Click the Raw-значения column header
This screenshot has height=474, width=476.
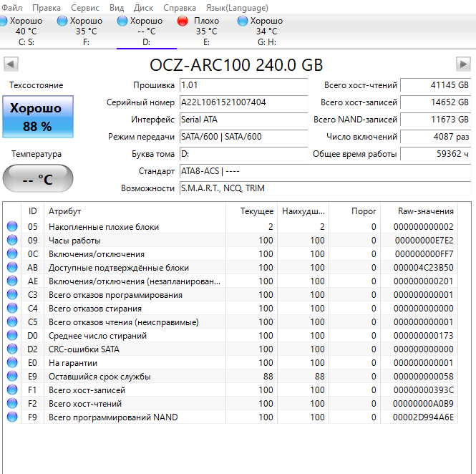tap(419, 211)
